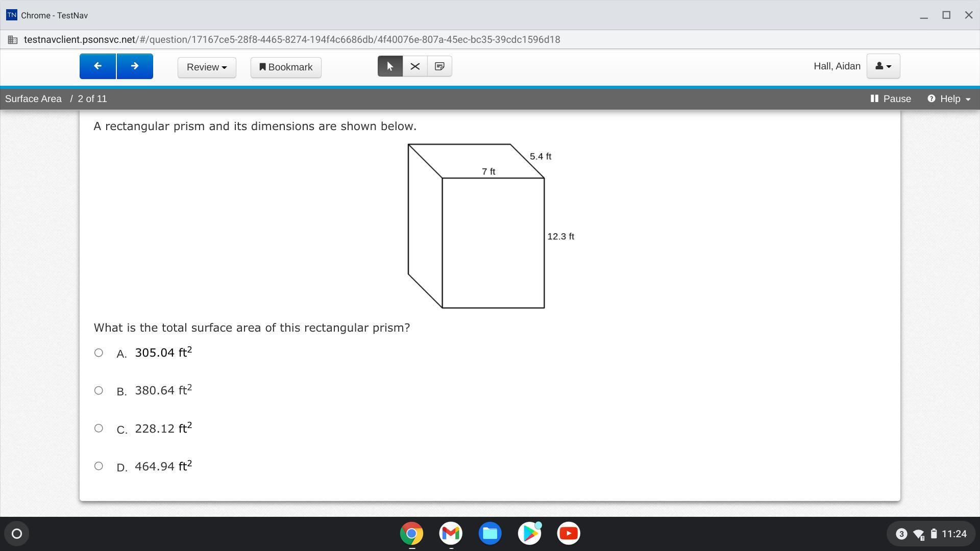Advance to next question with forward arrow
980x551 pixels.
(x=135, y=66)
